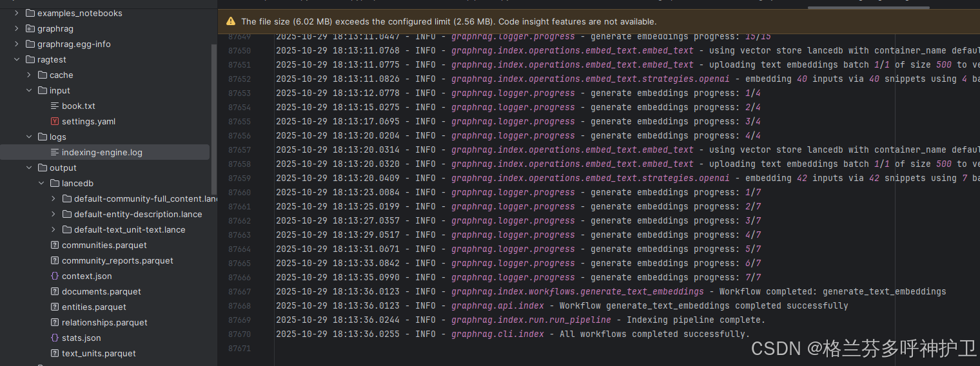
Task: Click the graphrag.cli.index logger name
Action: (x=498, y=334)
